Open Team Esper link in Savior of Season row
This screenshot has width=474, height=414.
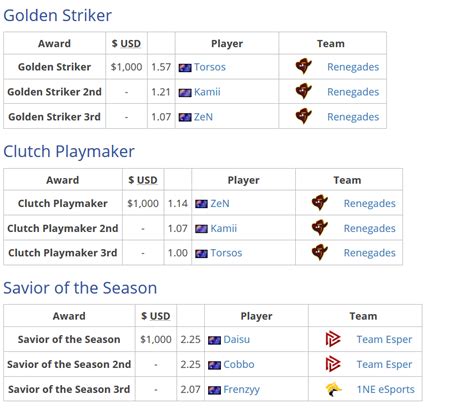point(384,339)
